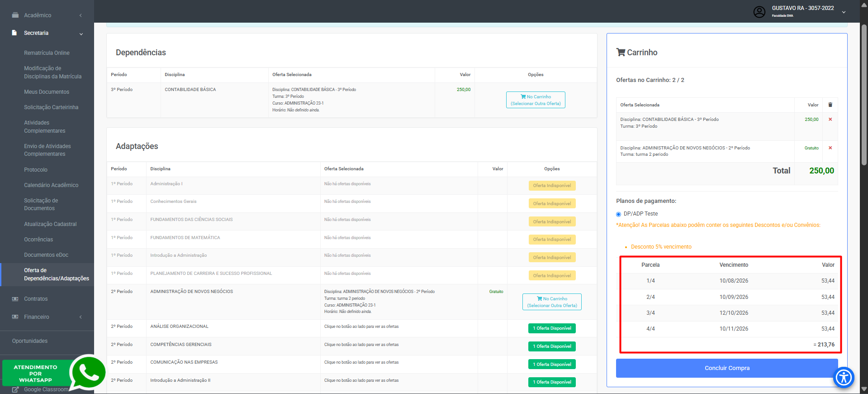
Task: Click the Desconto 5% vencimento note
Action: tap(661, 247)
